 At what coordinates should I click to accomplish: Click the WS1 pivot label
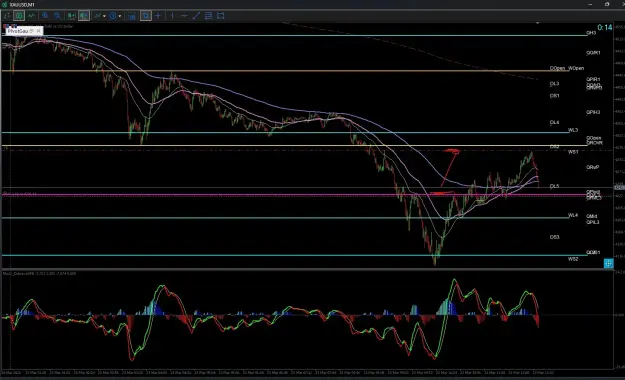(x=573, y=152)
